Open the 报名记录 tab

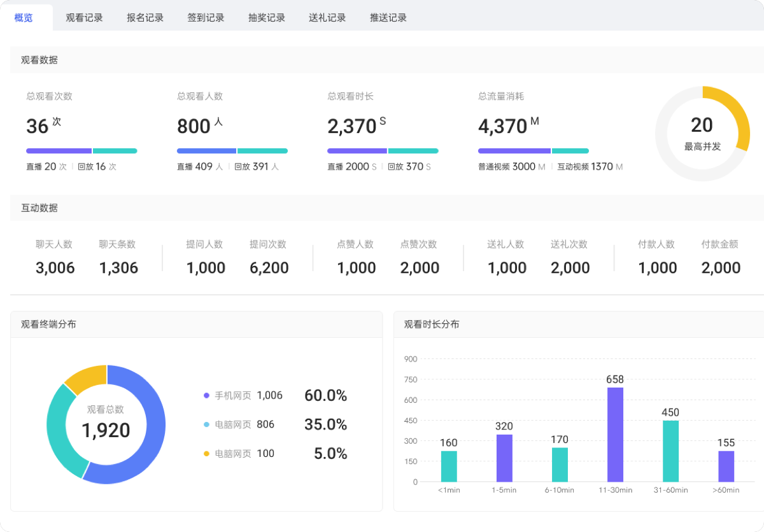tap(145, 18)
